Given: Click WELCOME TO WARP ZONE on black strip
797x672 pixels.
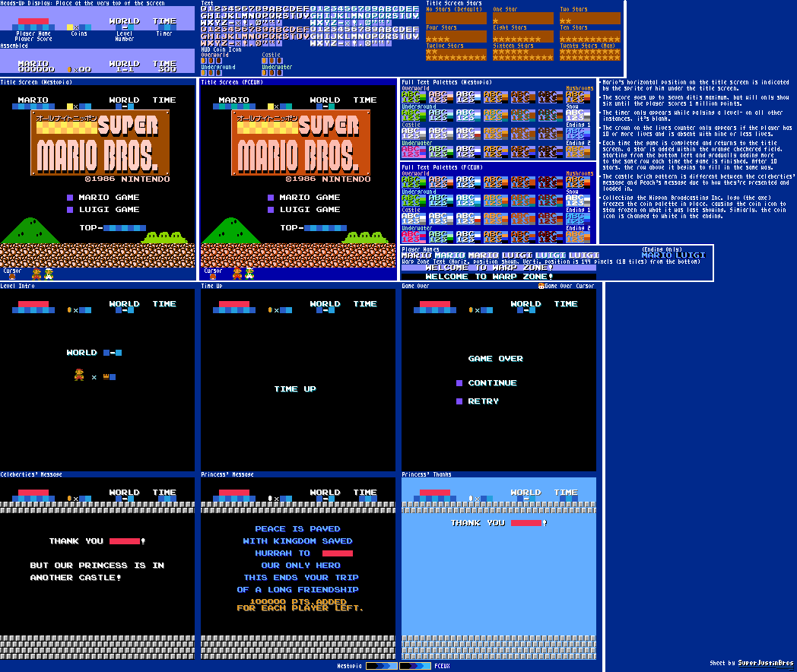Looking at the screenshot, I should coord(490,276).
